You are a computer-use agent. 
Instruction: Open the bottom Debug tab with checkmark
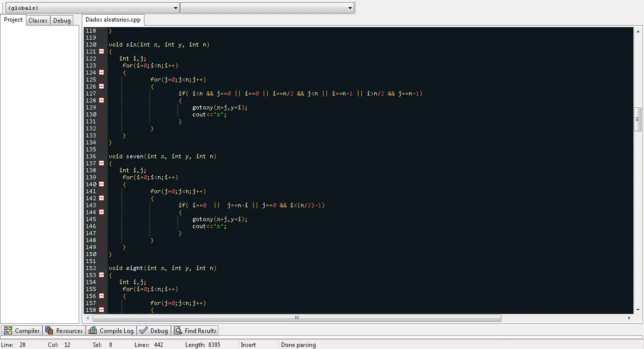[153, 330]
